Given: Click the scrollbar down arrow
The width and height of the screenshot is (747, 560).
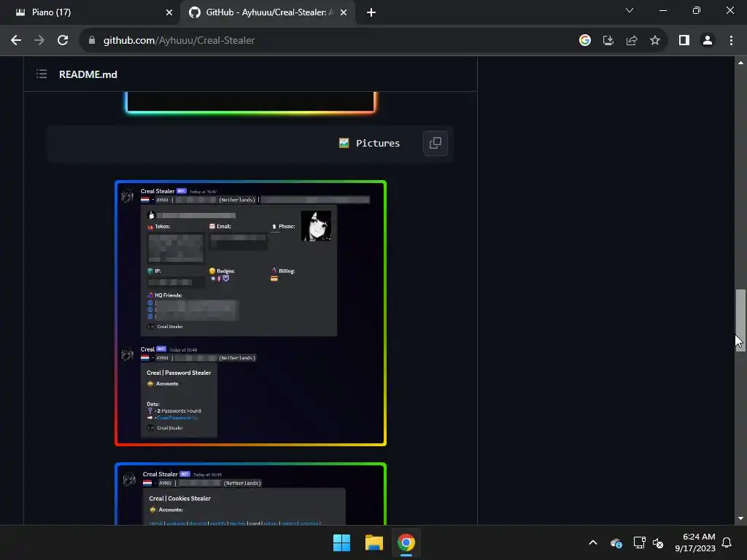Looking at the screenshot, I should pos(740,518).
